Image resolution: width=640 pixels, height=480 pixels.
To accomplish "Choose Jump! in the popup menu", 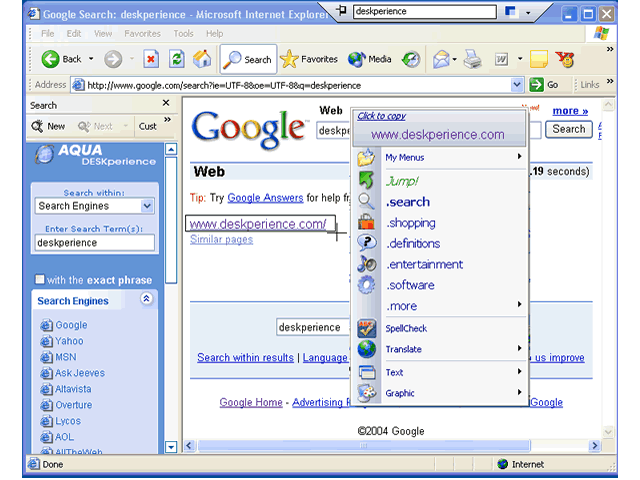I will [x=402, y=181].
